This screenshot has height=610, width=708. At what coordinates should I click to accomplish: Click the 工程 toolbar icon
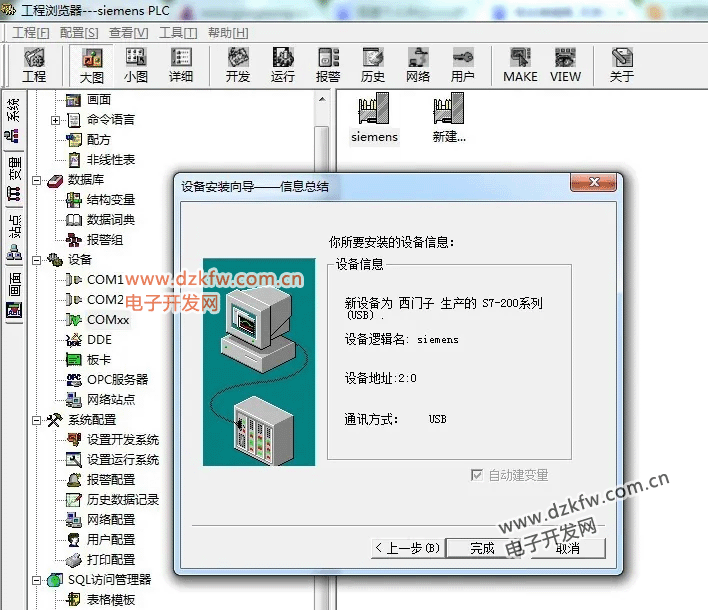[34, 65]
